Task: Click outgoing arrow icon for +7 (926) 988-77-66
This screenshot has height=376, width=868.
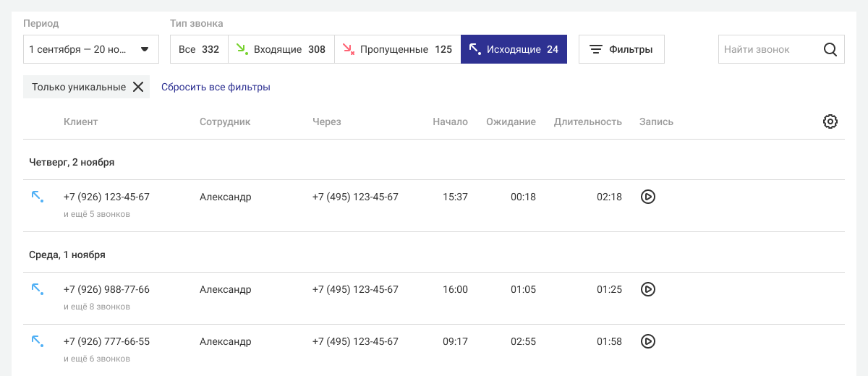Action: pyautogui.click(x=37, y=289)
